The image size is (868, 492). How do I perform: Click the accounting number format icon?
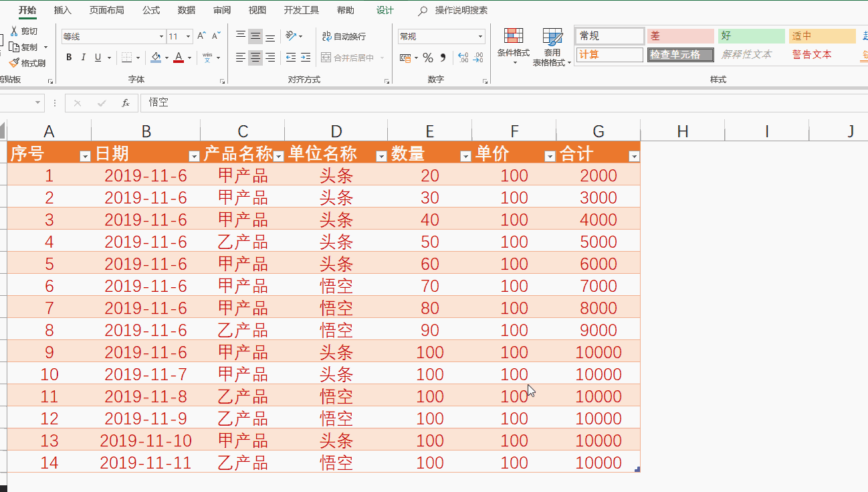[405, 58]
